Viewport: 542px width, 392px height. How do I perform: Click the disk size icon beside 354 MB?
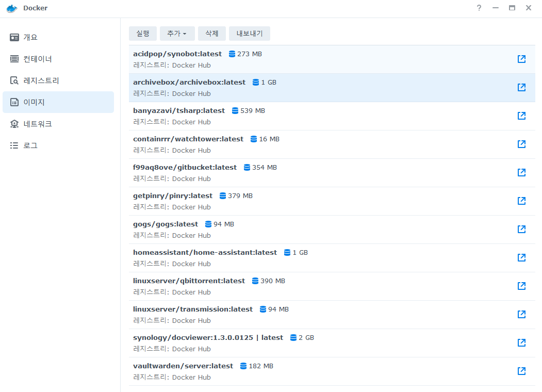247,167
